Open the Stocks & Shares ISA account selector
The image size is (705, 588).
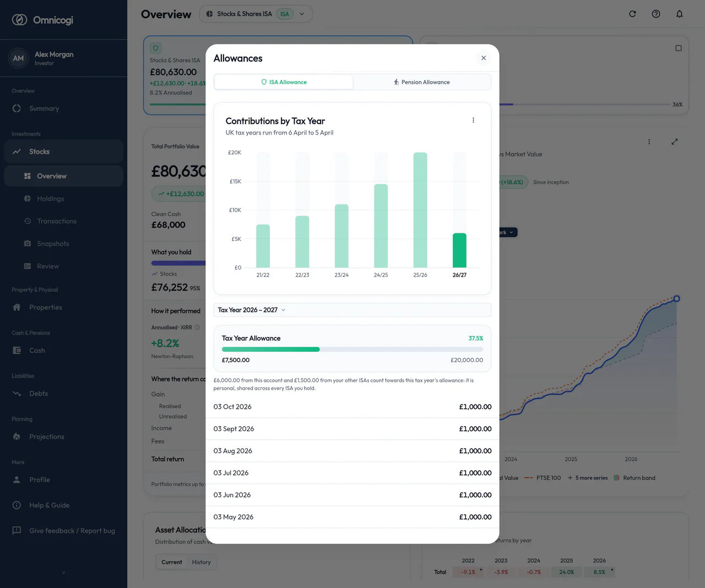tap(256, 14)
